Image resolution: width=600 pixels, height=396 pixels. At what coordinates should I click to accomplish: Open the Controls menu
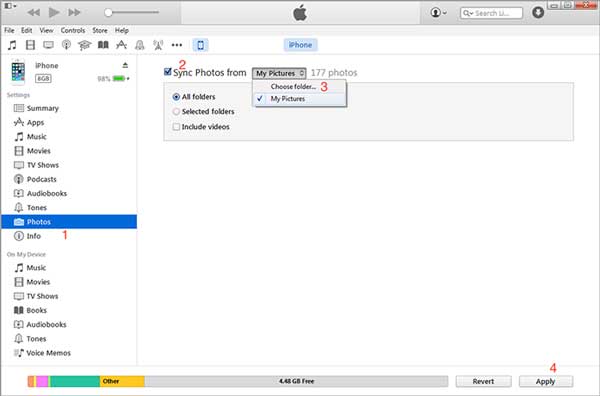[73, 30]
